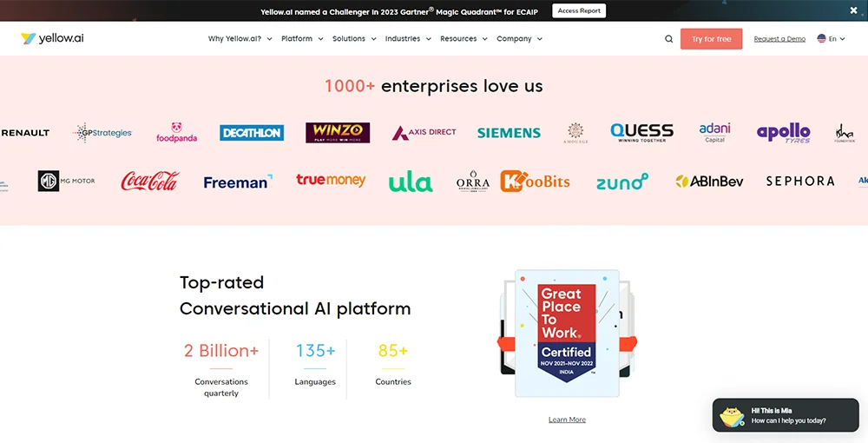Click the yellow.ai logo in the header

tap(53, 38)
